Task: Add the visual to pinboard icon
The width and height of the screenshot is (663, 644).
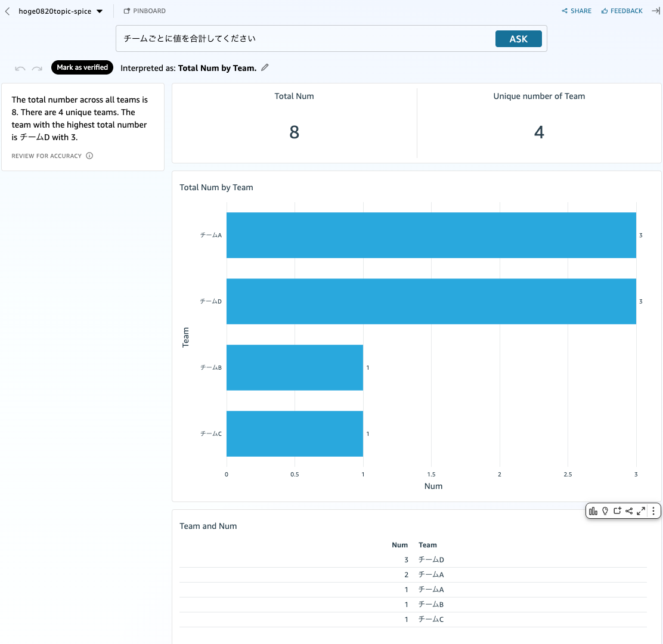Action: (617, 511)
